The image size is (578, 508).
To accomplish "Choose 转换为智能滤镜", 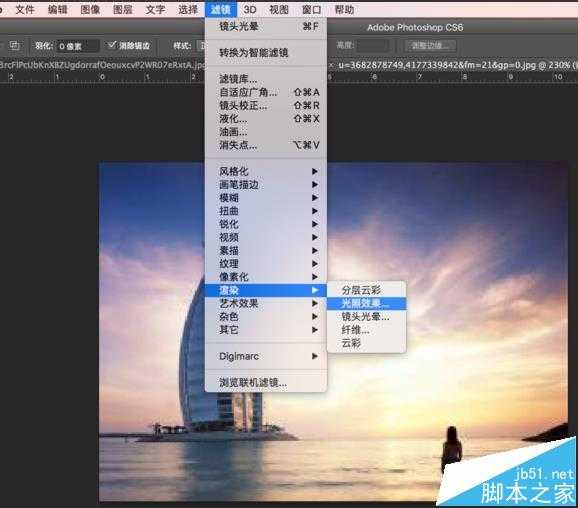I will [x=266, y=53].
